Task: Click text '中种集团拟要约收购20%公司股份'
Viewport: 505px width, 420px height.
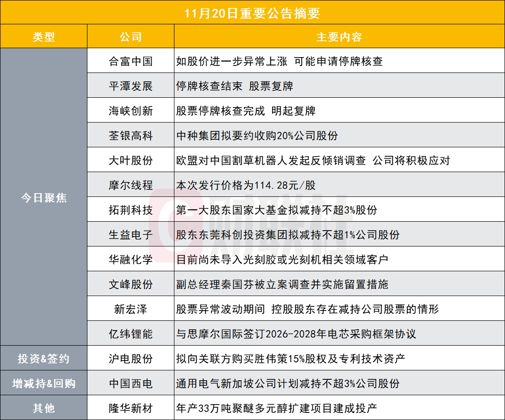Action: tap(257, 135)
